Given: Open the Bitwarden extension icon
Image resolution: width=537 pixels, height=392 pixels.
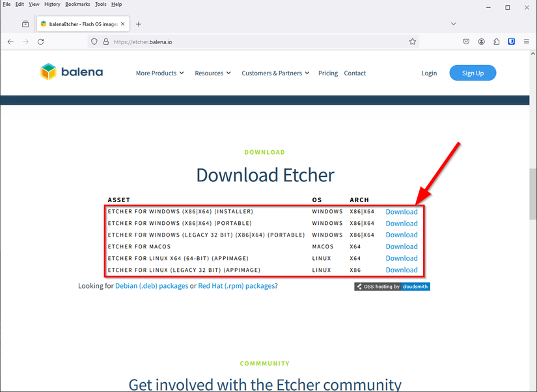Looking at the screenshot, I should click(511, 40).
